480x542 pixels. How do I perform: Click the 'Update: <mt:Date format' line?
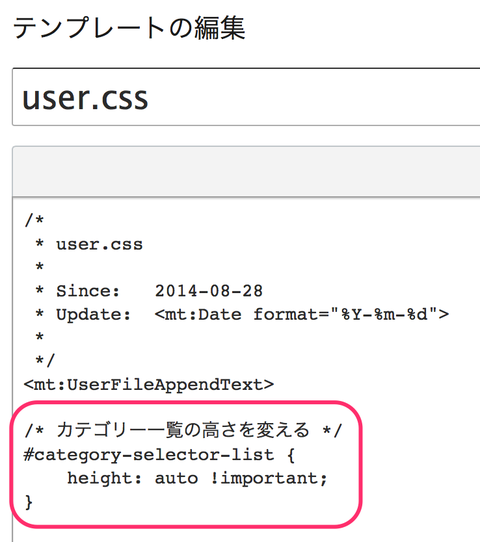click(x=242, y=314)
